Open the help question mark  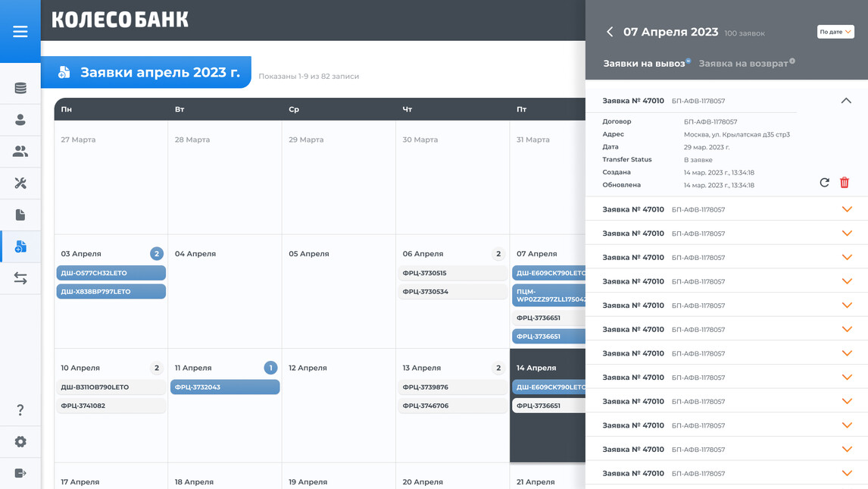pos(20,410)
